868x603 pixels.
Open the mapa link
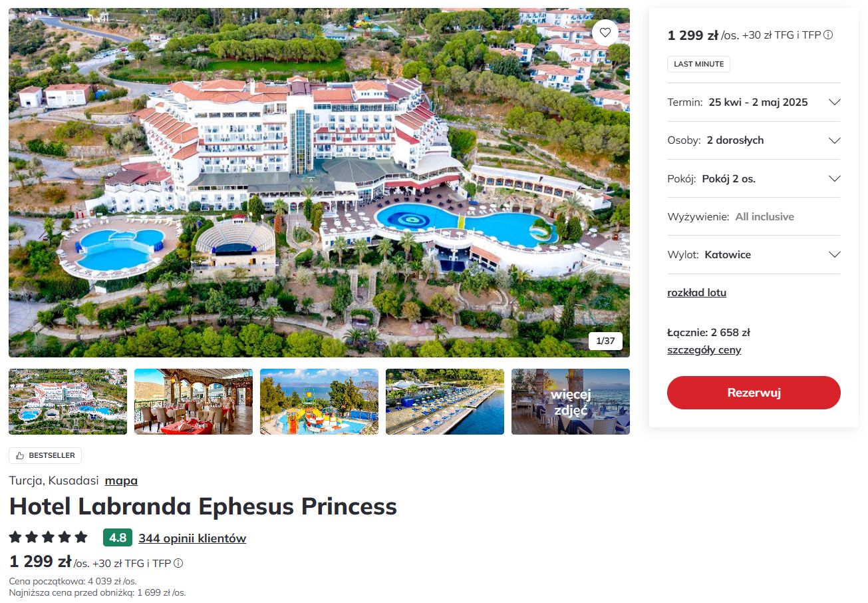tap(121, 481)
